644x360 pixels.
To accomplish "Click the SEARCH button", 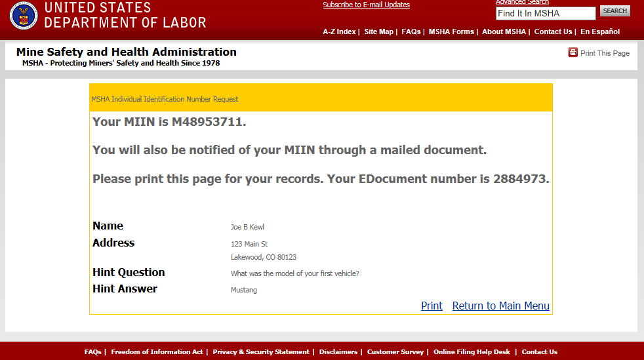I will [x=615, y=11].
